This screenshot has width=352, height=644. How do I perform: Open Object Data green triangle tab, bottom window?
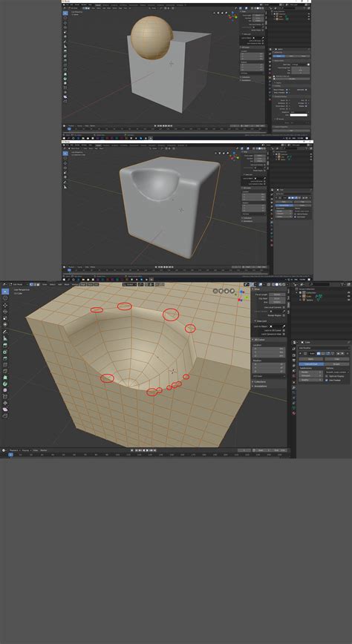[x=293, y=408]
